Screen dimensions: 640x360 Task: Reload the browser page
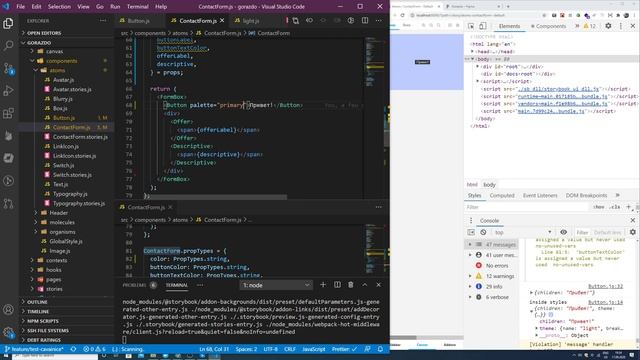[x=402, y=15]
